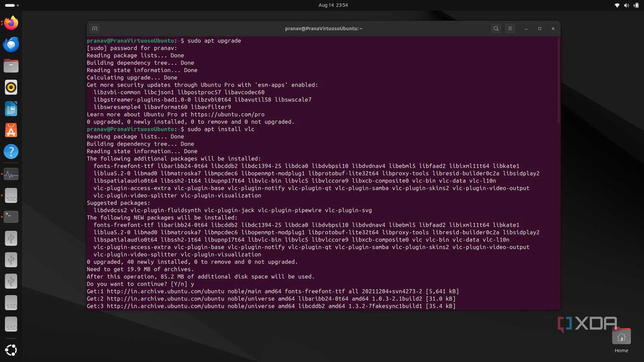Click the 'libzvbi-common libcjson1 libpostproc57' line
This screenshot has height=362, width=644.
click(x=179, y=92)
